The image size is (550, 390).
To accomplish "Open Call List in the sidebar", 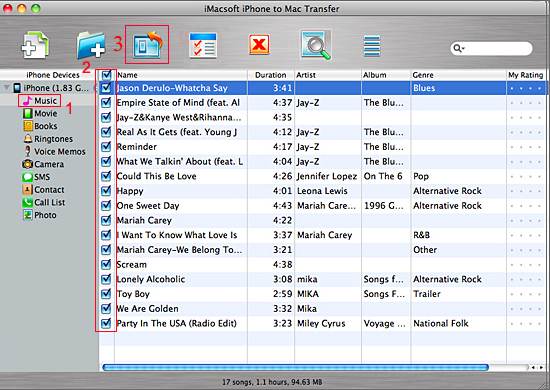I will point(43,202).
